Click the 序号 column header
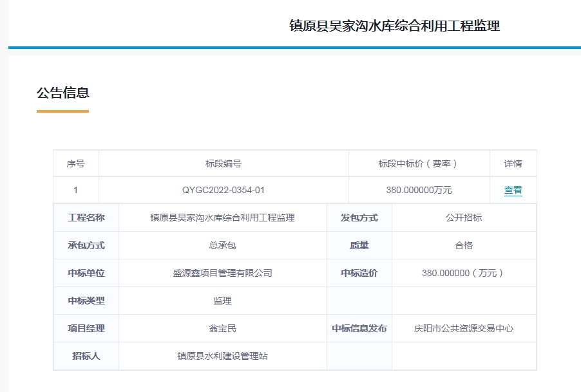This screenshot has width=581, height=392. point(75,163)
